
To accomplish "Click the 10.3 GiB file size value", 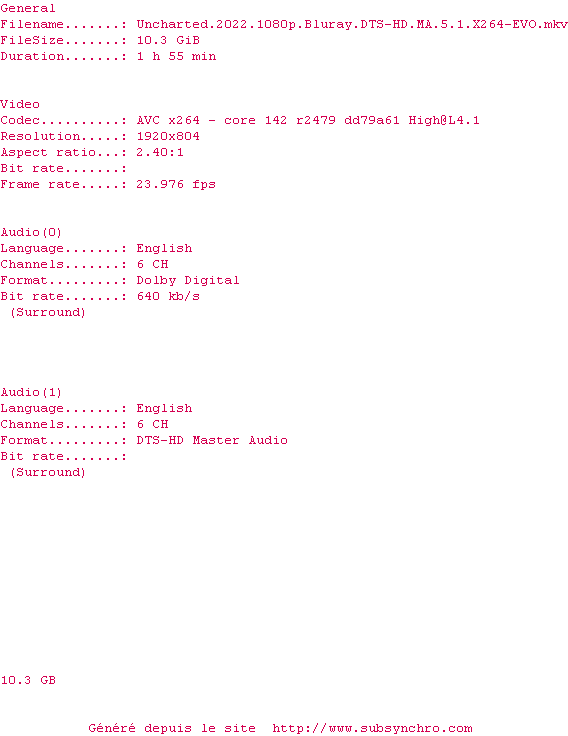I will (x=168, y=40).
